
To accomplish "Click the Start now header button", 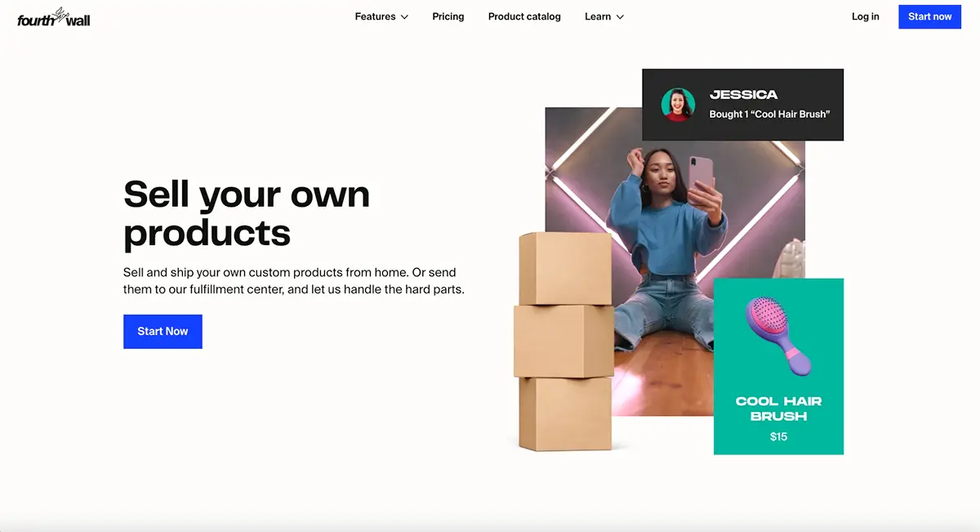I will pyautogui.click(x=929, y=16).
